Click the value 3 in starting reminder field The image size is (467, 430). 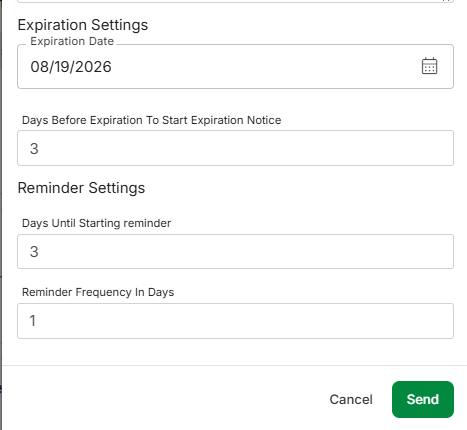pos(34,252)
